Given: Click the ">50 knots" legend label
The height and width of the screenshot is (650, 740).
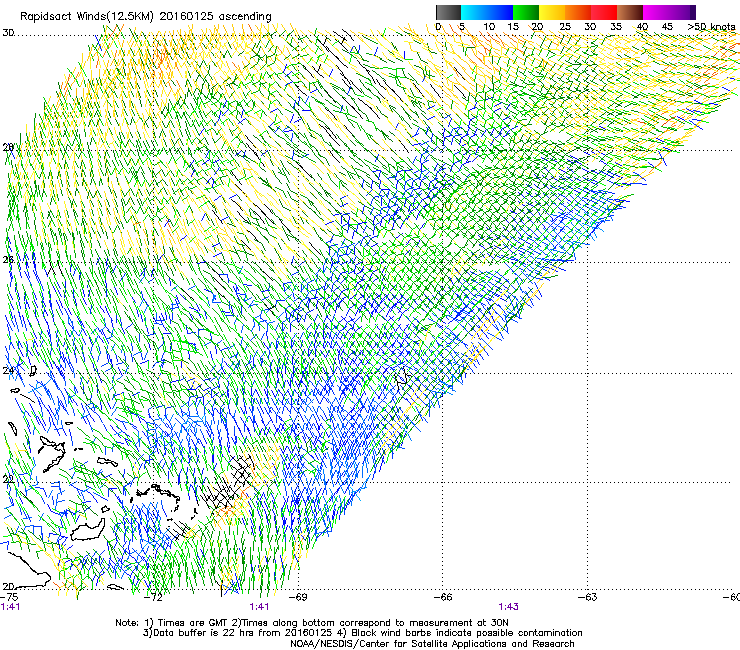Looking at the screenshot, I should tap(711, 27).
